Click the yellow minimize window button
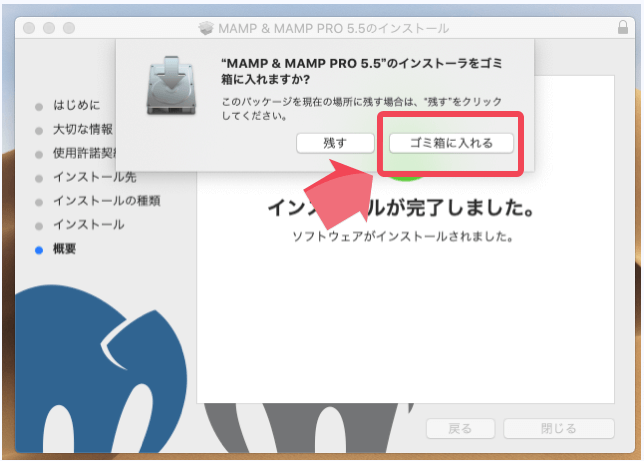Image resolution: width=644 pixels, height=461 pixels. [x=49, y=28]
